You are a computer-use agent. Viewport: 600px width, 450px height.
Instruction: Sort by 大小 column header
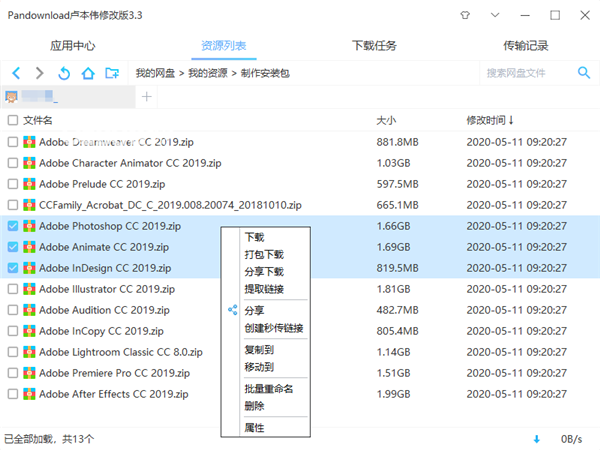coord(386,120)
